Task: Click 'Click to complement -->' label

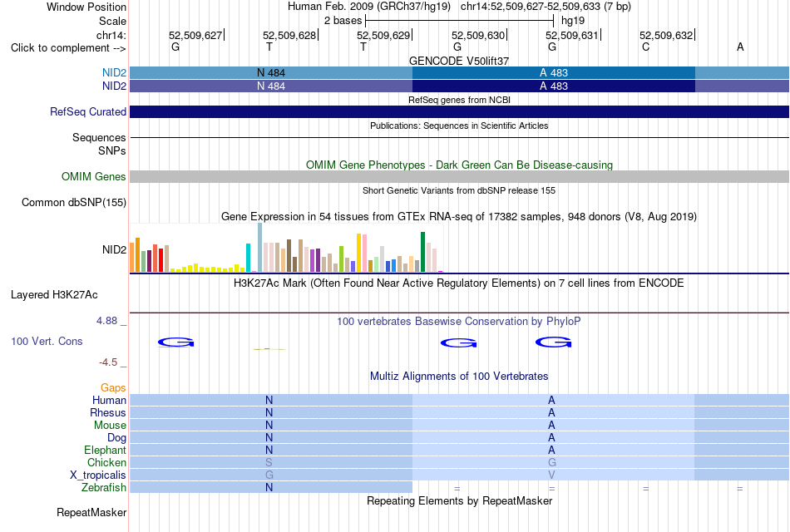Action: pos(68,48)
